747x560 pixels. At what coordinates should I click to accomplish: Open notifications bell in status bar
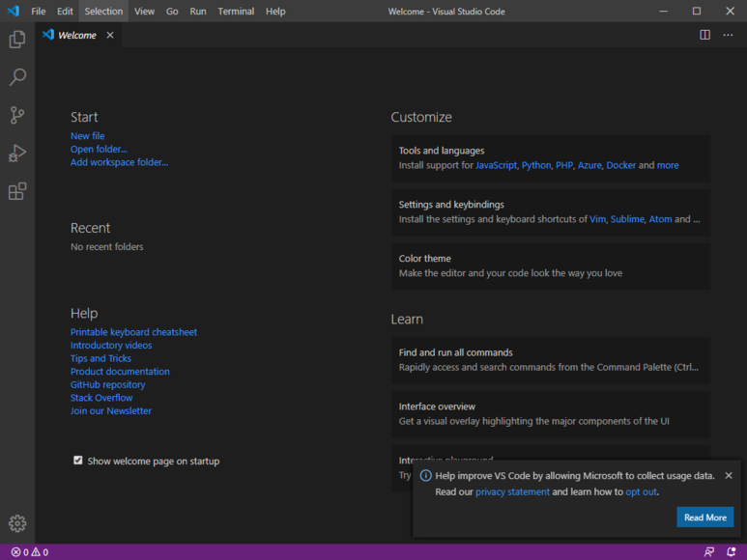pyautogui.click(x=731, y=552)
